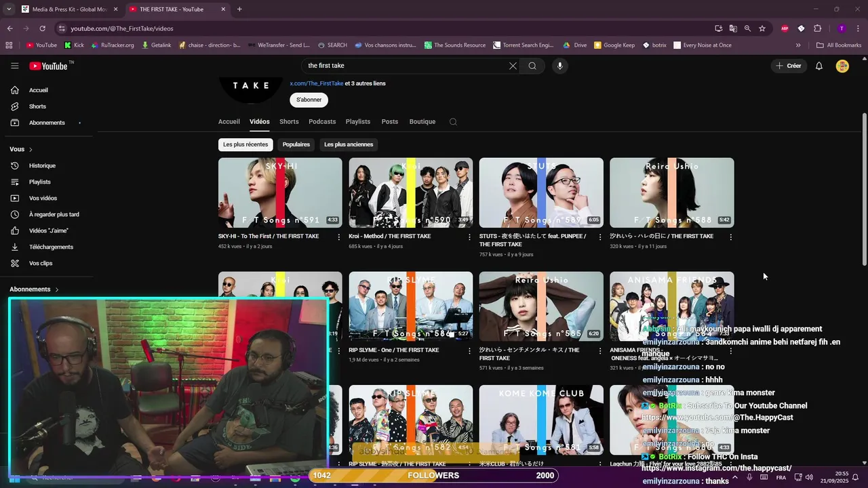
Task: Select Les plus récentes filter chip
Action: pos(245,144)
